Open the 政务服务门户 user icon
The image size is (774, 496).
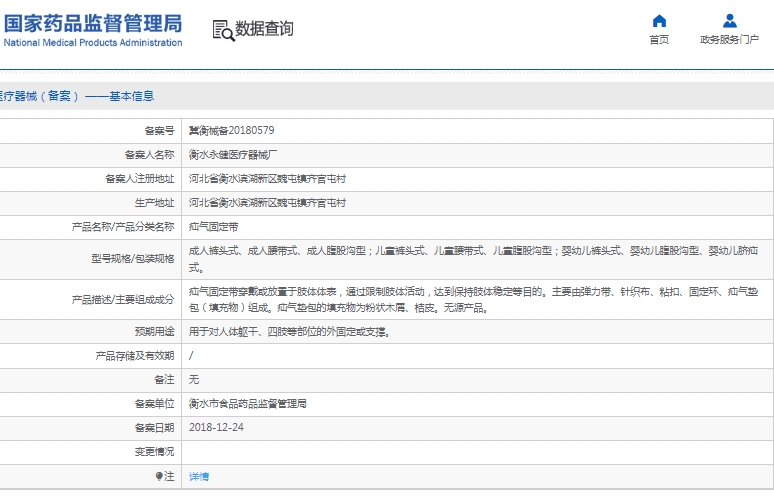(730, 21)
